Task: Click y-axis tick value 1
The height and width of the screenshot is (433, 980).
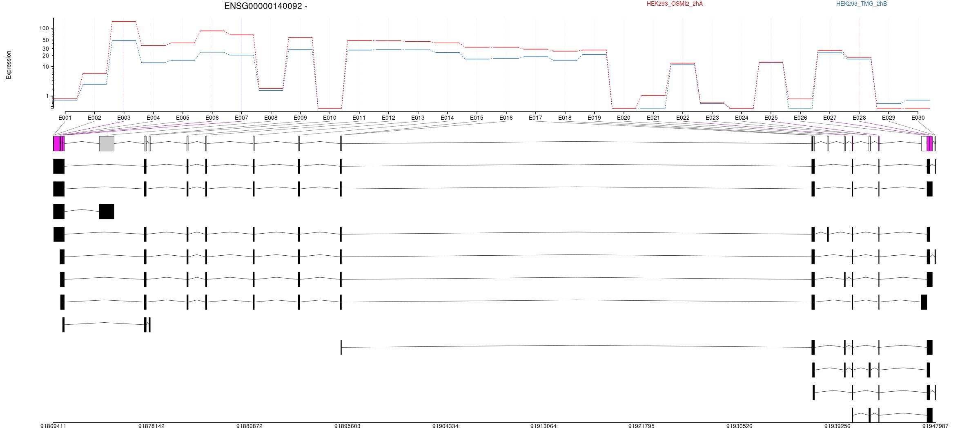Action: click(47, 96)
